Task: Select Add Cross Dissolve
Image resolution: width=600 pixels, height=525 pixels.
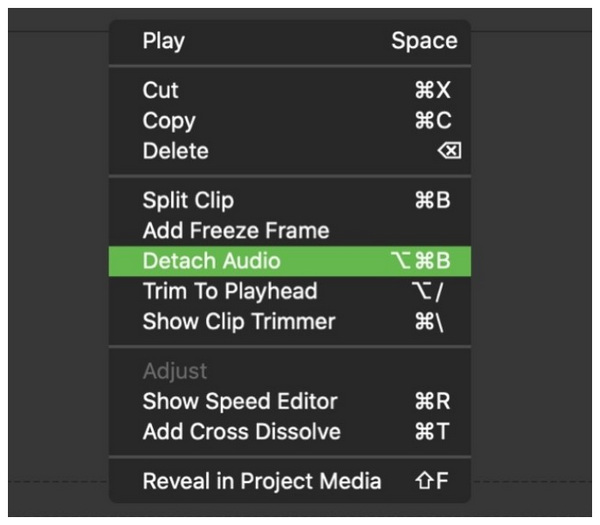Action: click(x=241, y=432)
